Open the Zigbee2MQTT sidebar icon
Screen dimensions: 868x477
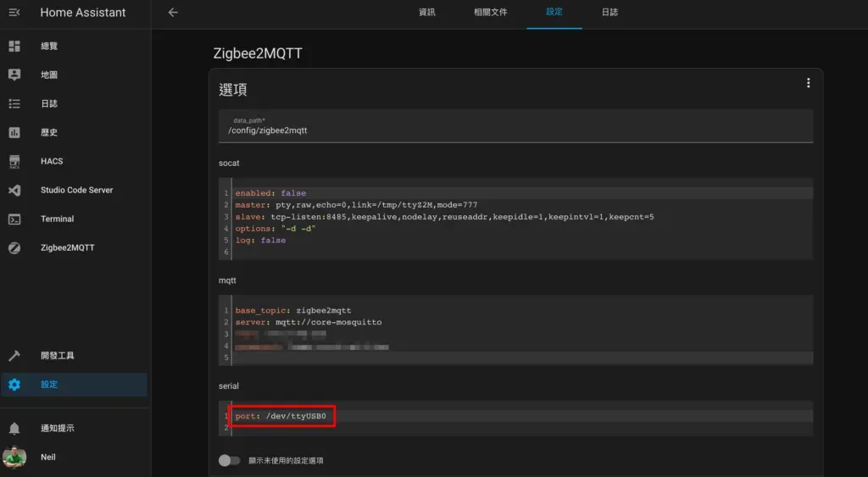click(x=14, y=247)
